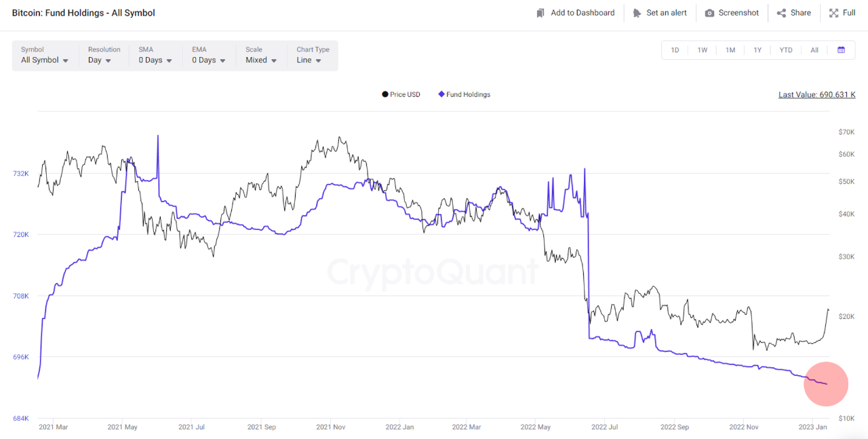The image size is (868, 439).
Task: Select the YTD time range
Action: [786, 50]
